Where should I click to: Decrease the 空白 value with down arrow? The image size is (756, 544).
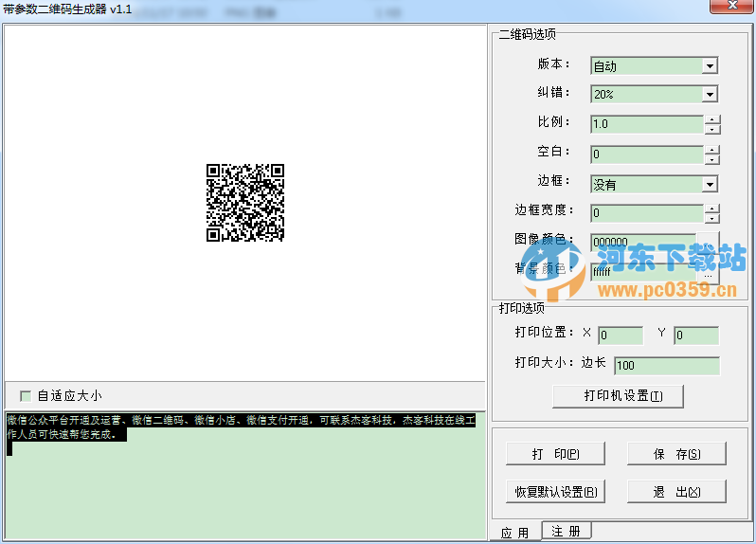tap(712, 159)
